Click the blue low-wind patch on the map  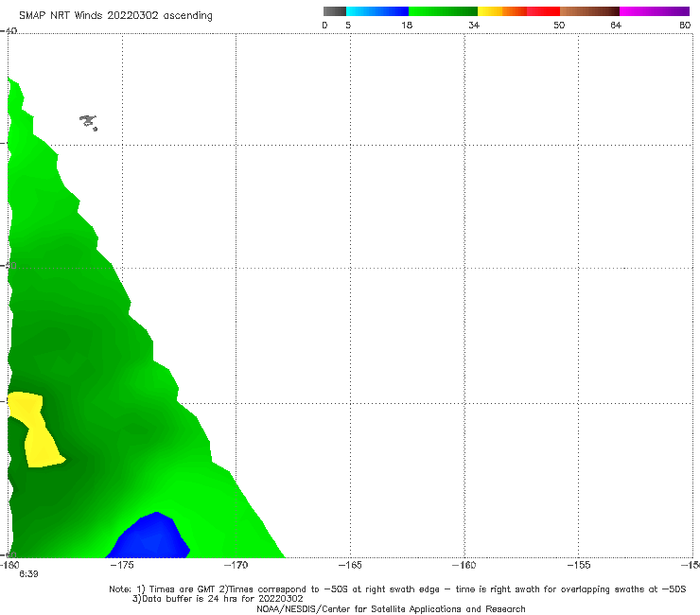tap(149, 536)
